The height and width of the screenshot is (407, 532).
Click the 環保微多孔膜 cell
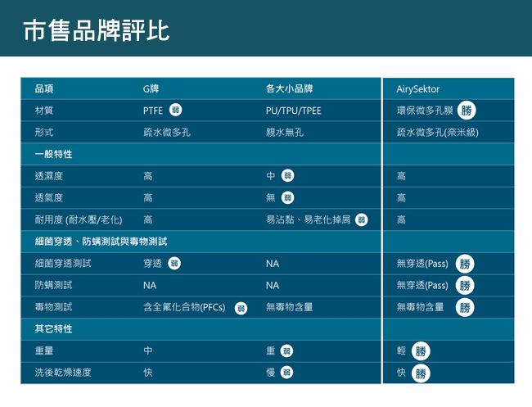(x=425, y=111)
